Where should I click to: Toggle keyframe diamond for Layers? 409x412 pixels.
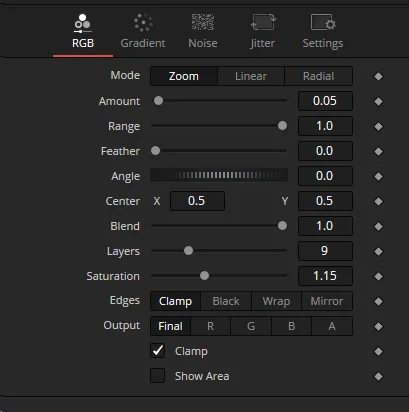pos(378,251)
